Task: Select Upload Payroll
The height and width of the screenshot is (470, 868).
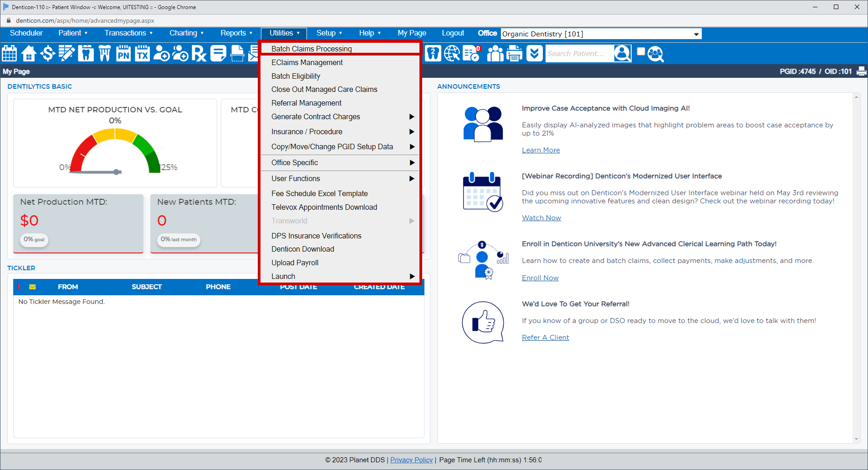Action: click(340, 263)
